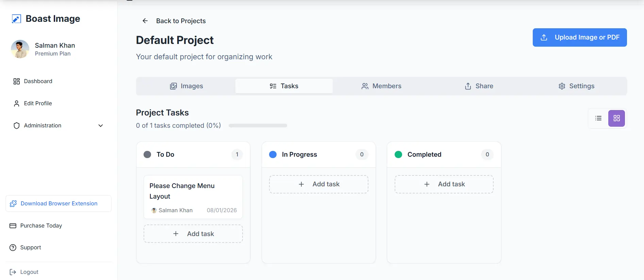Click the Share tab export icon
644x280 pixels.
click(468, 86)
